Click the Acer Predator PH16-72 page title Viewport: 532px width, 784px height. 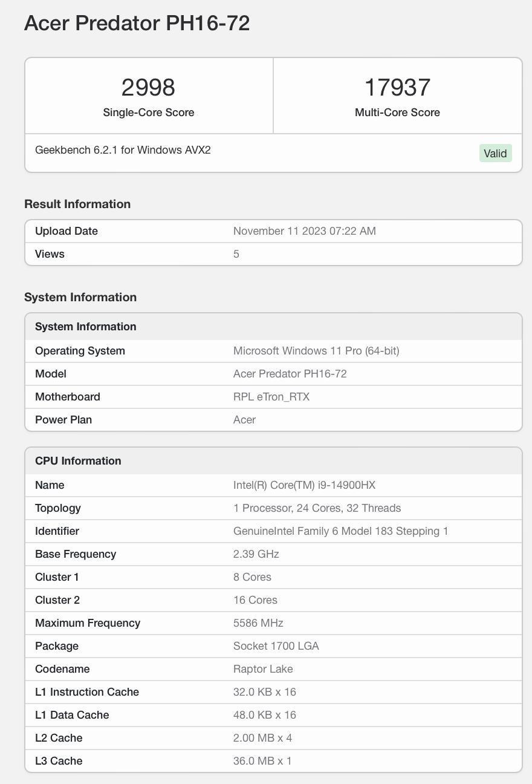point(136,23)
